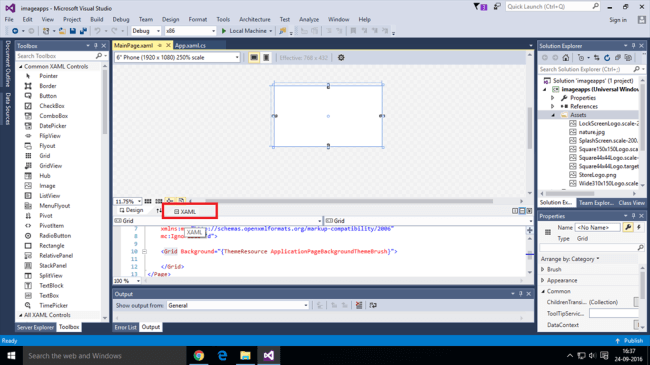Open Team Explorer tab

(596, 203)
